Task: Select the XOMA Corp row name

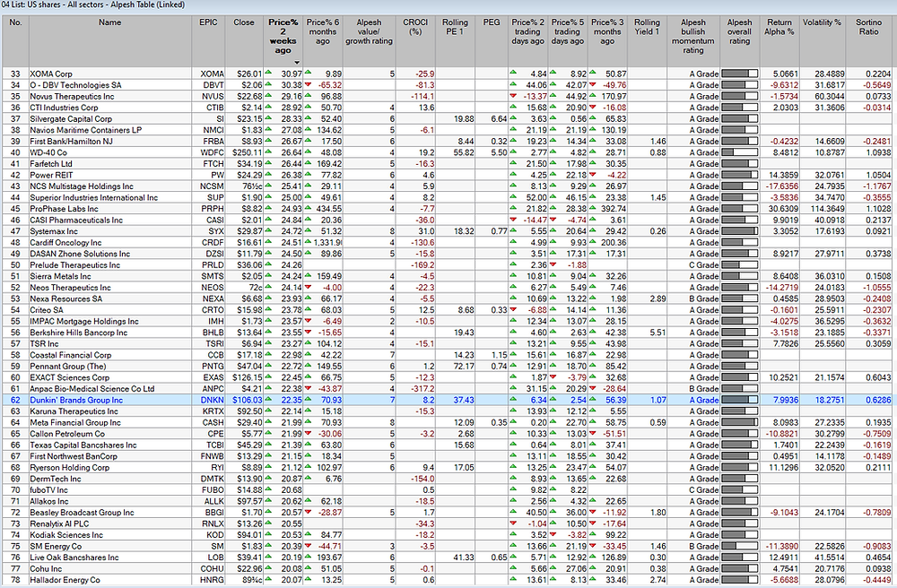Action: click(51, 73)
